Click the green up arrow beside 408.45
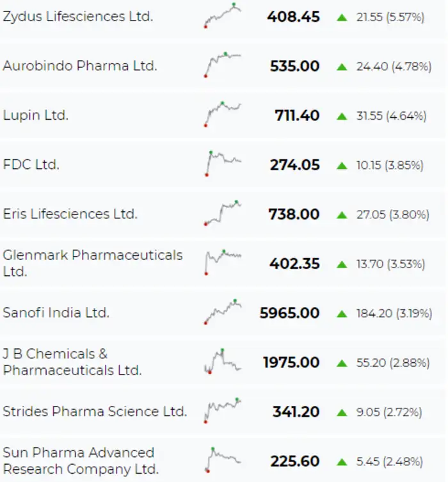 click(342, 17)
